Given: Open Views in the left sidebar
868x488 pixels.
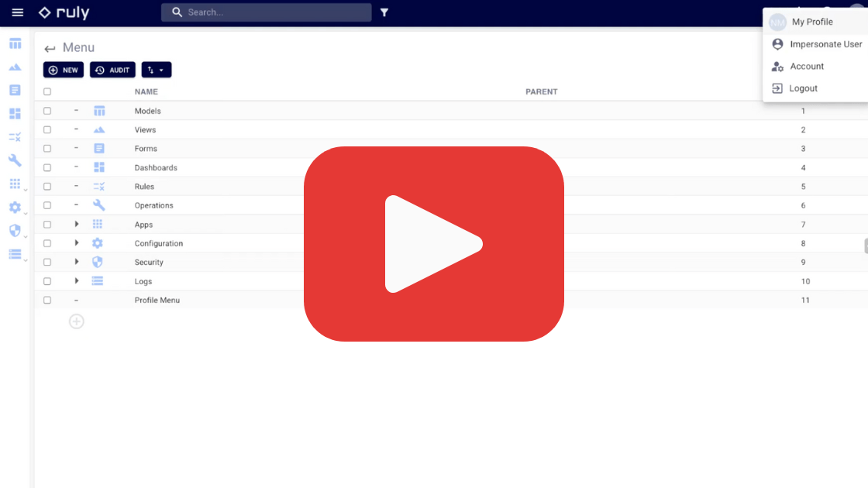Looking at the screenshot, I should pos(15,67).
